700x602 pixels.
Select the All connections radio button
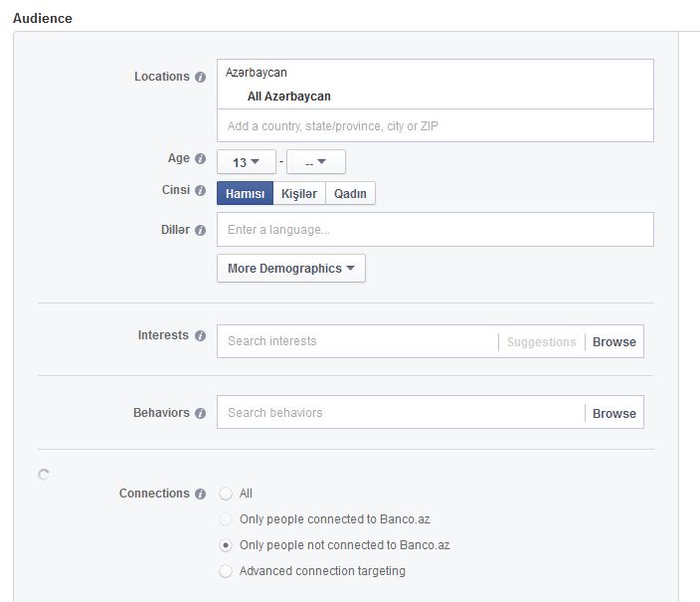[226, 494]
